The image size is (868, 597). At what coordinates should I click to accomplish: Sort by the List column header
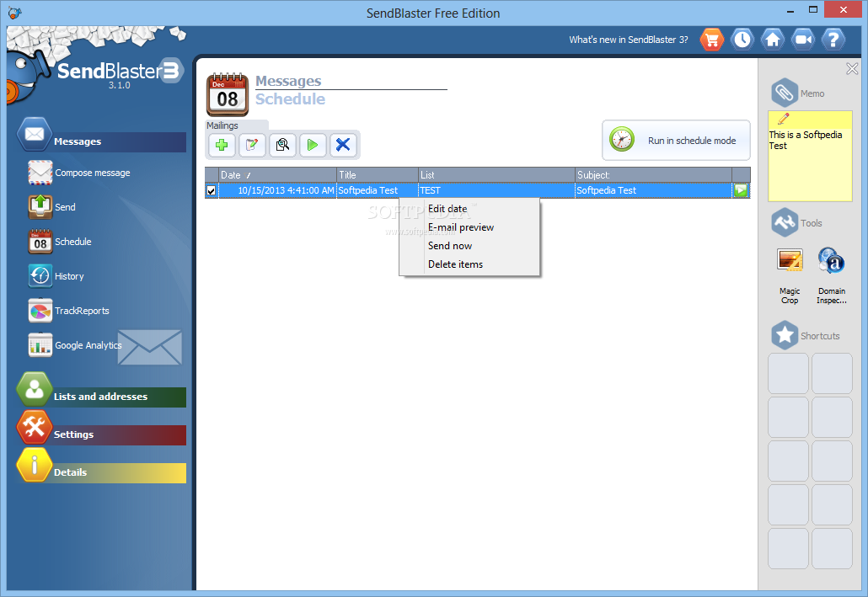(x=496, y=175)
